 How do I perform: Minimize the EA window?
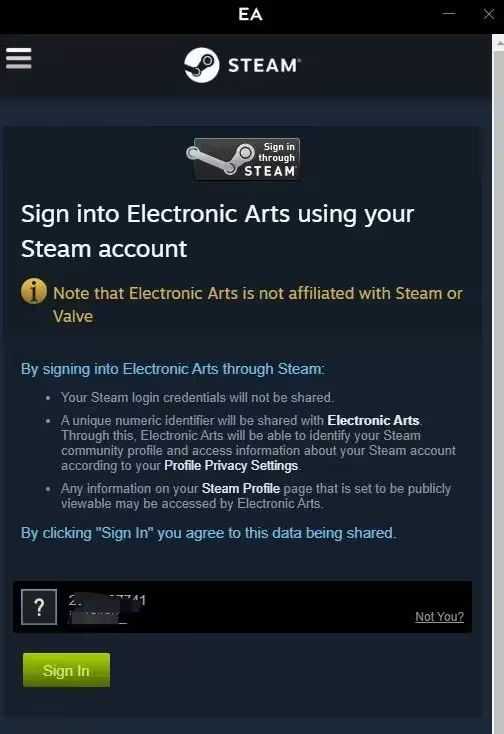pyautogui.click(x=449, y=14)
